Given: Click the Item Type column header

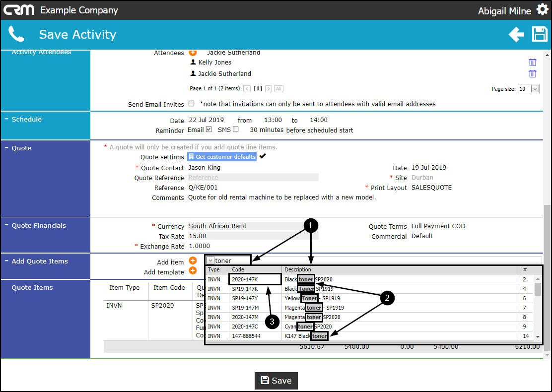Looking at the screenshot, I should pyautogui.click(x=124, y=287).
